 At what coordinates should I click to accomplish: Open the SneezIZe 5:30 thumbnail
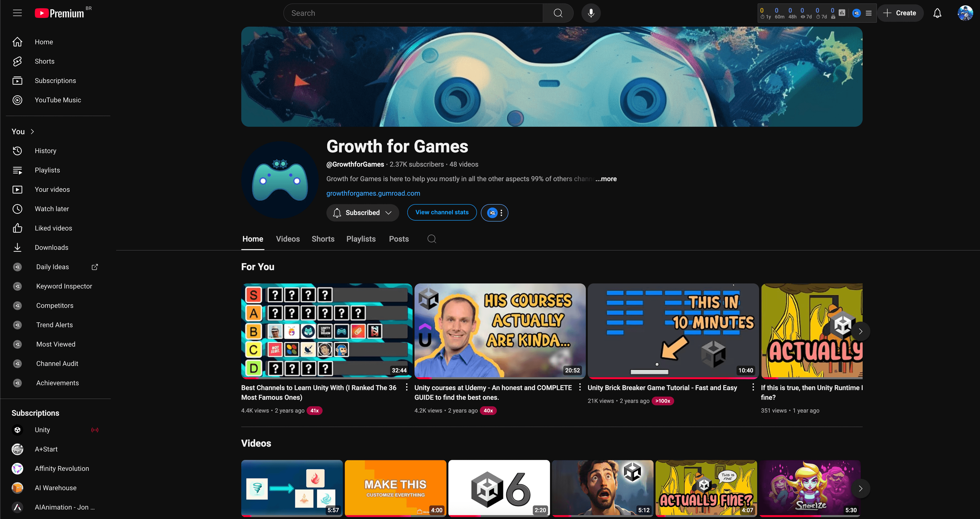pyautogui.click(x=810, y=488)
